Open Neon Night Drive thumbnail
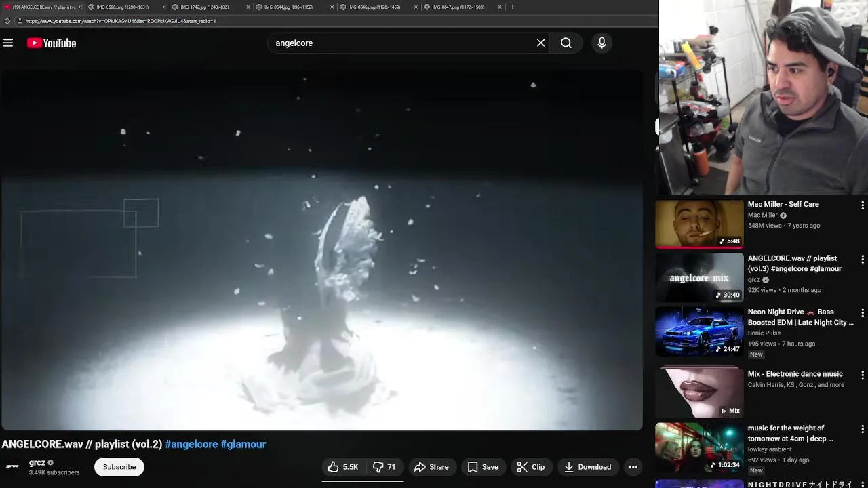 [699, 331]
